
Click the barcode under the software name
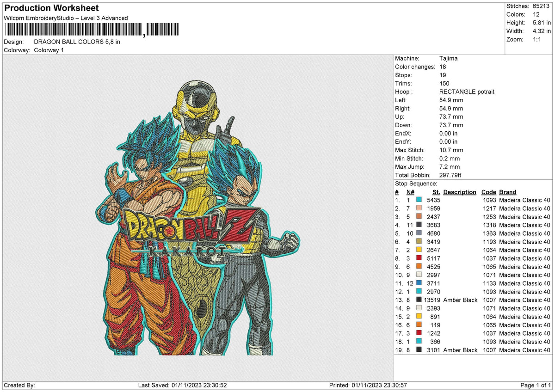point(92,31)
